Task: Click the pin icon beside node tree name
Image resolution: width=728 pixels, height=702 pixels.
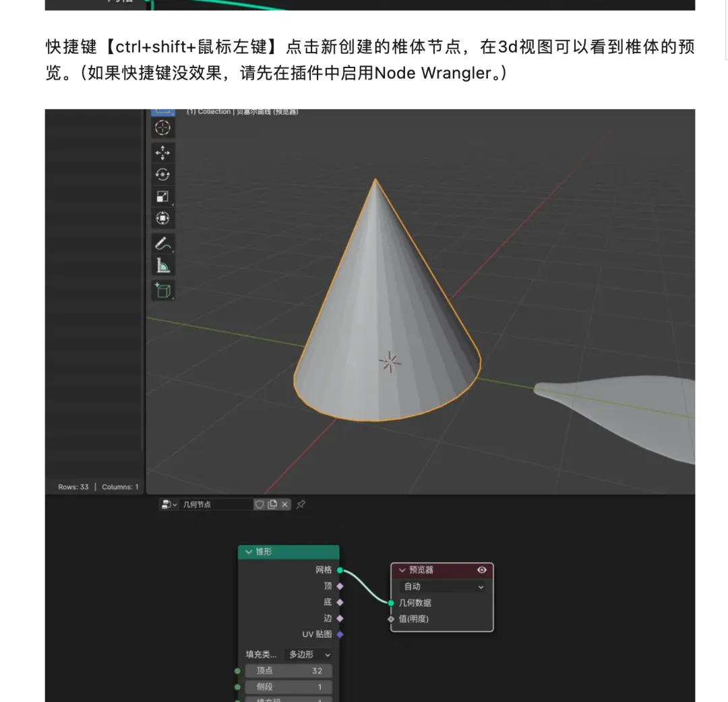Action: [301, 504]
